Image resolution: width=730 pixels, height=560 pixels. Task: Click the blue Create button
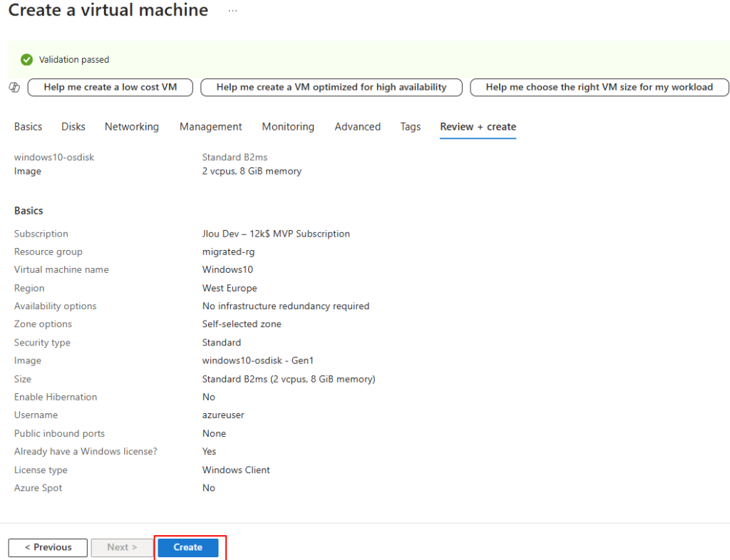(188, 547)
